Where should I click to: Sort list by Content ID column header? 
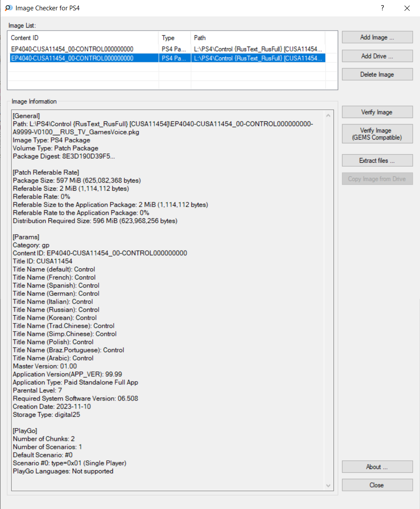click(83, 37)
